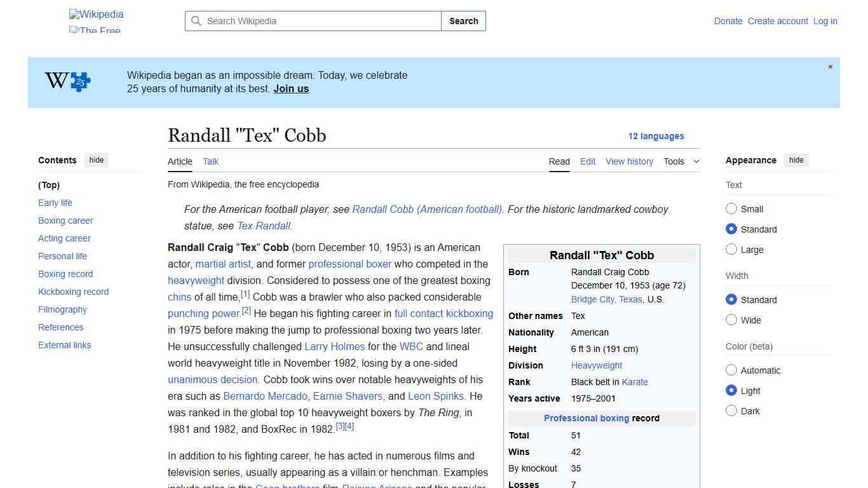The image size is (868, 488).
Task: Hide the Contents sidebar
Action: click(96, 160)
